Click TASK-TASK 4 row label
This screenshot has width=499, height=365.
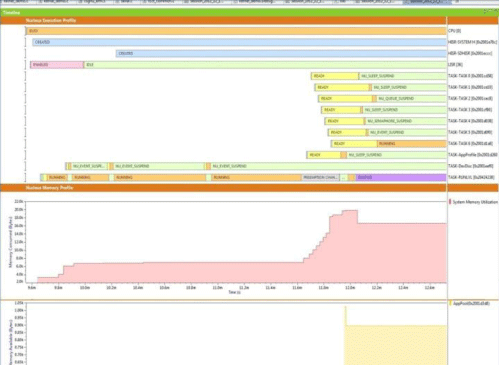(470, 121)
